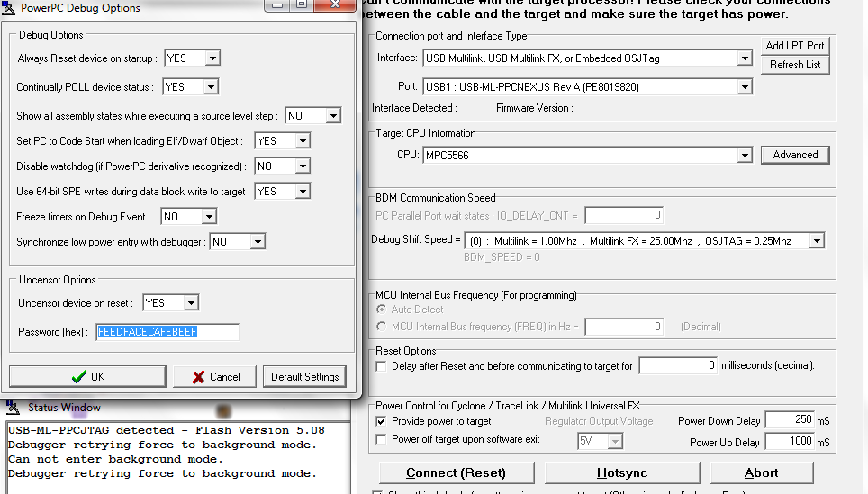Expand the Interface type combo box

(745, 58)
